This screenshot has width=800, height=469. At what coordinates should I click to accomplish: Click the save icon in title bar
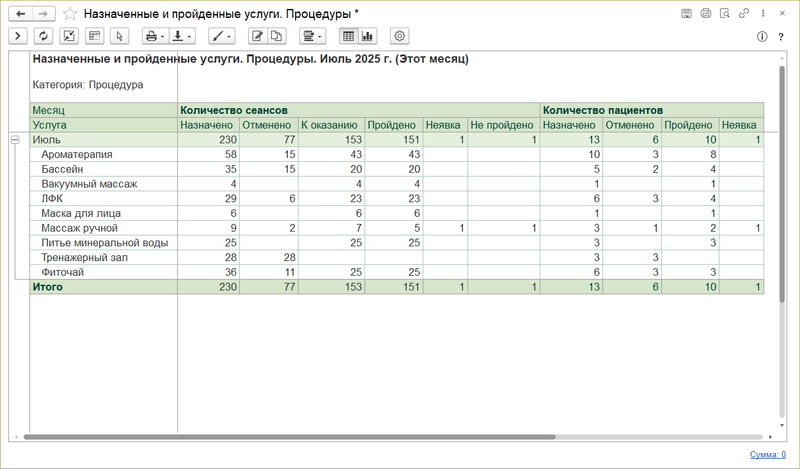pos(687,14)
